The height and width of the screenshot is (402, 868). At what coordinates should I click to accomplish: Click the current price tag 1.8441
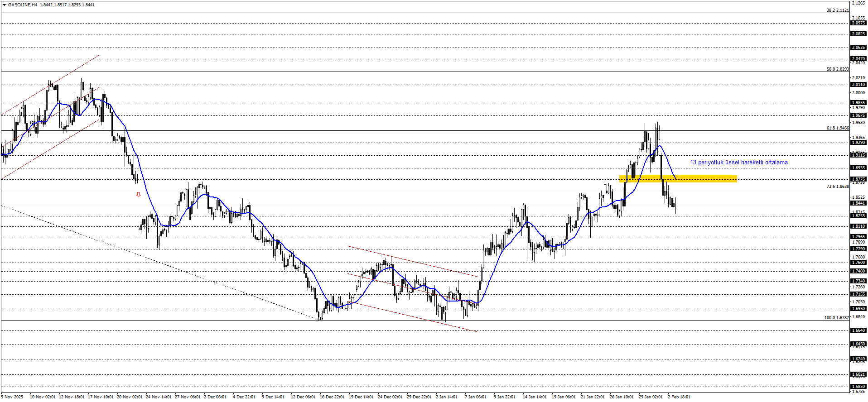click(x=858, y=203)
